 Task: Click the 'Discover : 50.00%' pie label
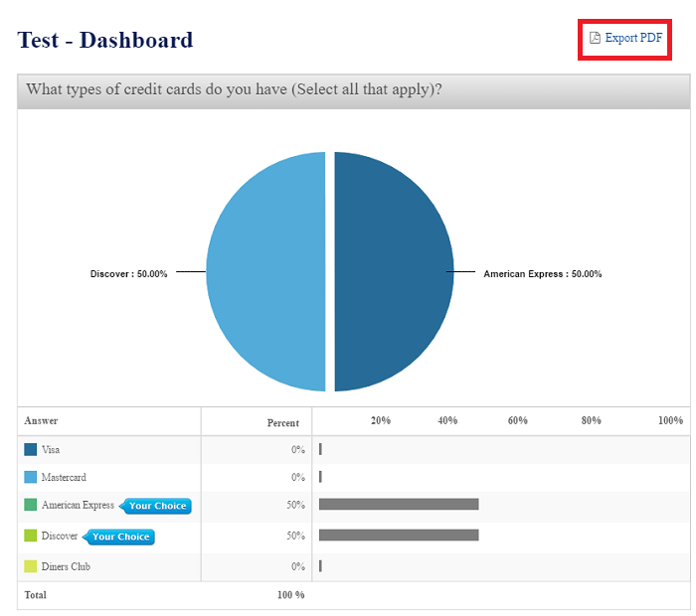pyautogui.click(x=128, y=274)
